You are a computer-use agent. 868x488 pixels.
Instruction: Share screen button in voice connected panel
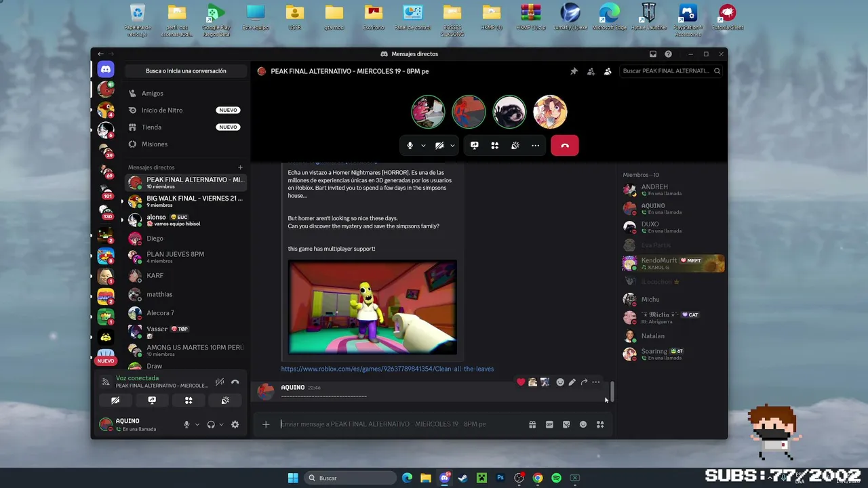[152, 401]
